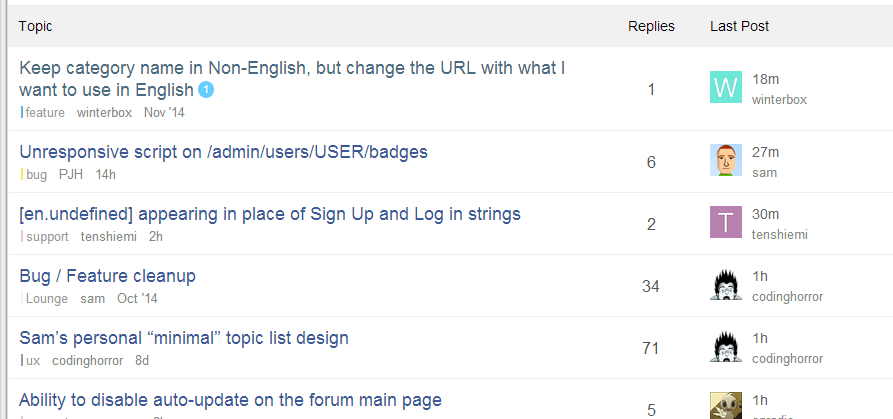Select the 'bug' category tag
893x419 pixels.
[37, 175]
